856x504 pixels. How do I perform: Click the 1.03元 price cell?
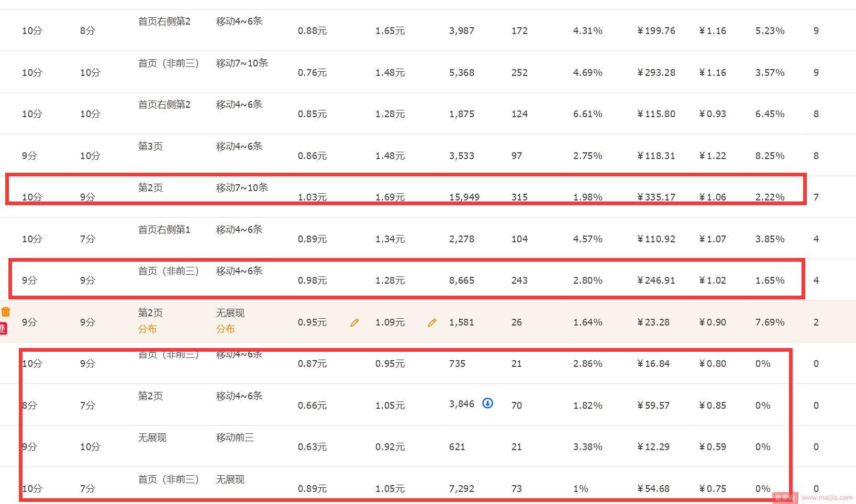312,197
